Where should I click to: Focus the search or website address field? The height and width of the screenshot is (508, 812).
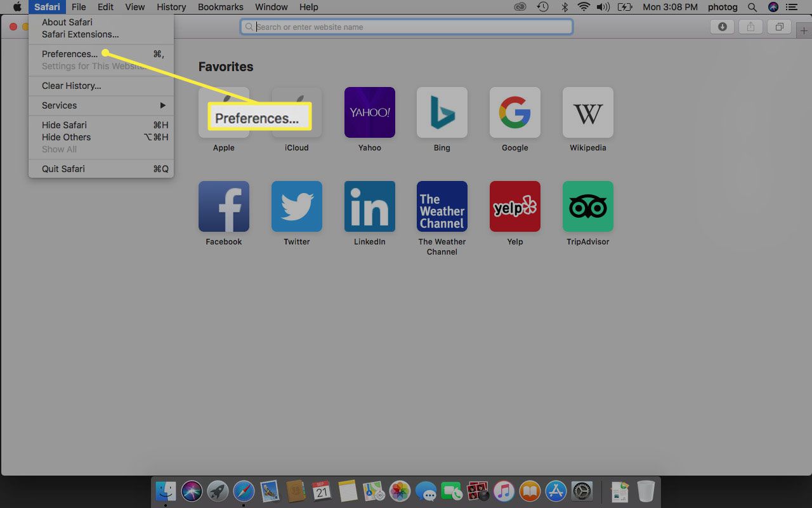click(407, 27)
